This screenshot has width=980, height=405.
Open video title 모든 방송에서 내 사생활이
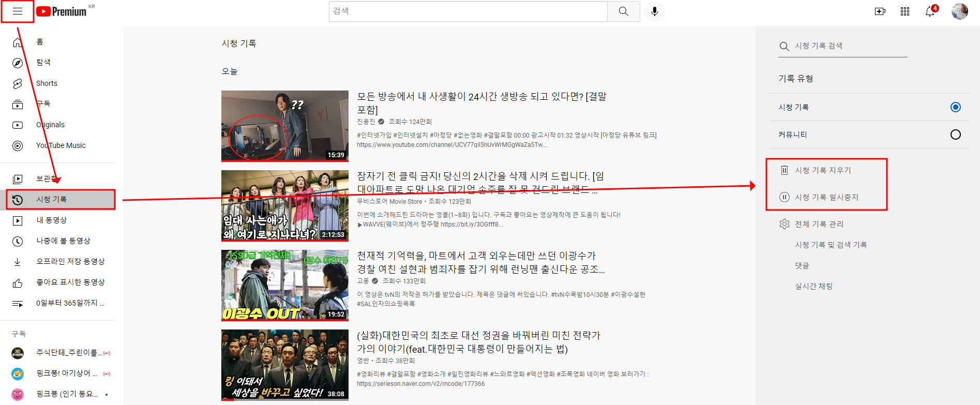coord(481,103)
